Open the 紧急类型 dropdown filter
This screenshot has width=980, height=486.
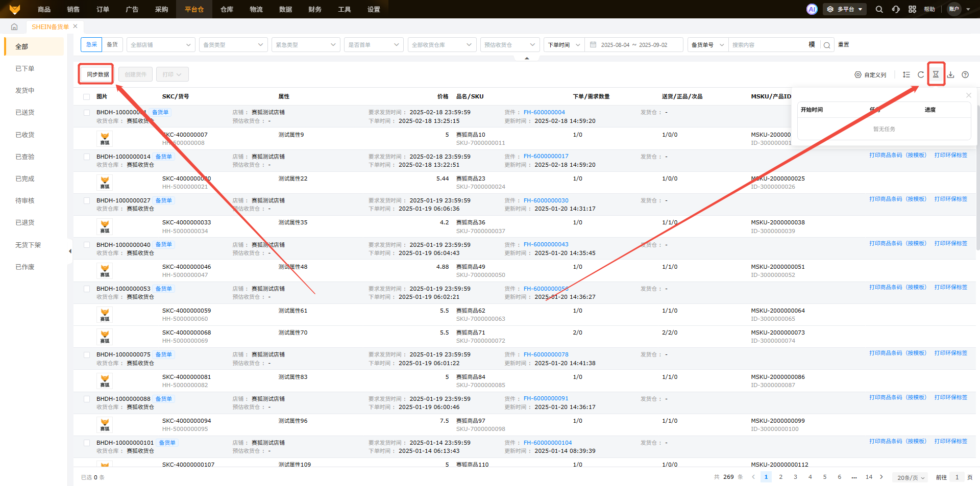pyautogui.click(x=305, y=45)
